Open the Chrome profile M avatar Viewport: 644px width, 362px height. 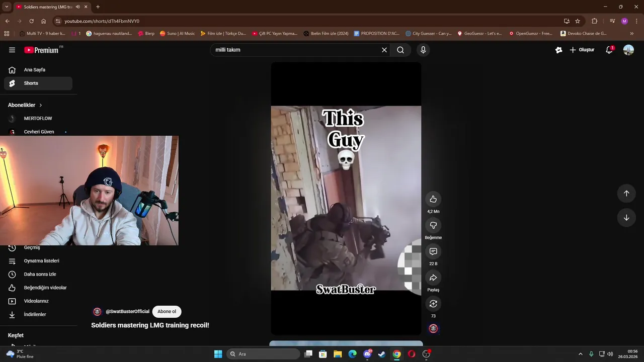pos(624,21)
